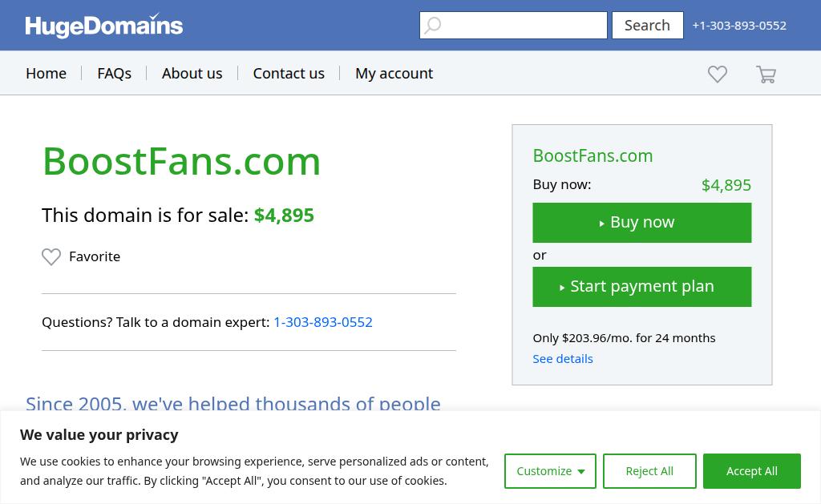Viewport: 821px width, 504px height.
Task: Click the HugeDomains logo
Action: coord(104,26)
